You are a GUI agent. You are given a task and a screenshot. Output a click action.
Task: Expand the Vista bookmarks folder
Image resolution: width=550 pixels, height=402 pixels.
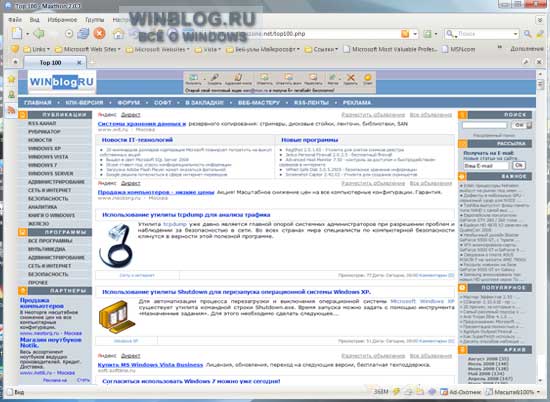click(x=208, y=49)
